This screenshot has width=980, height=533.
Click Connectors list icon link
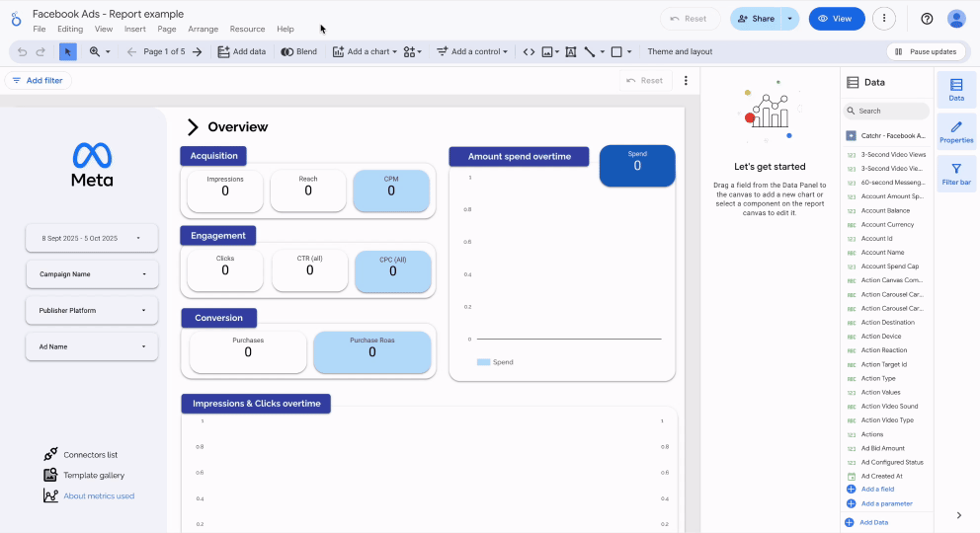[x=50, y=454]
